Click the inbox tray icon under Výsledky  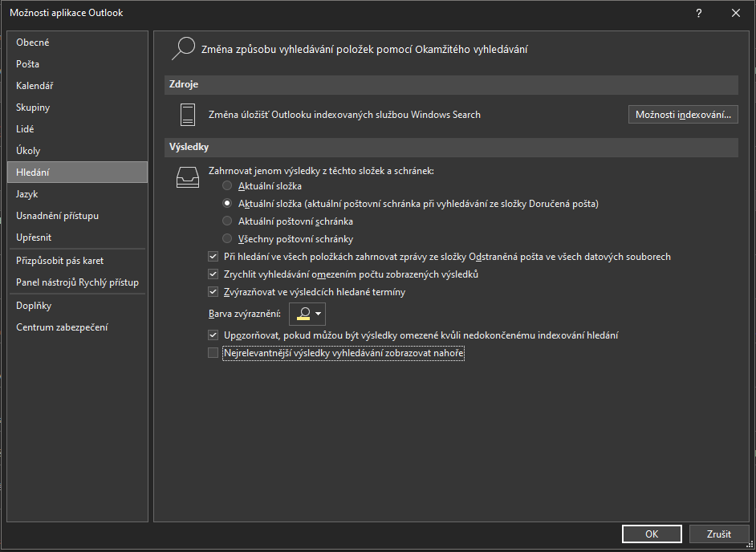[187, 177]
